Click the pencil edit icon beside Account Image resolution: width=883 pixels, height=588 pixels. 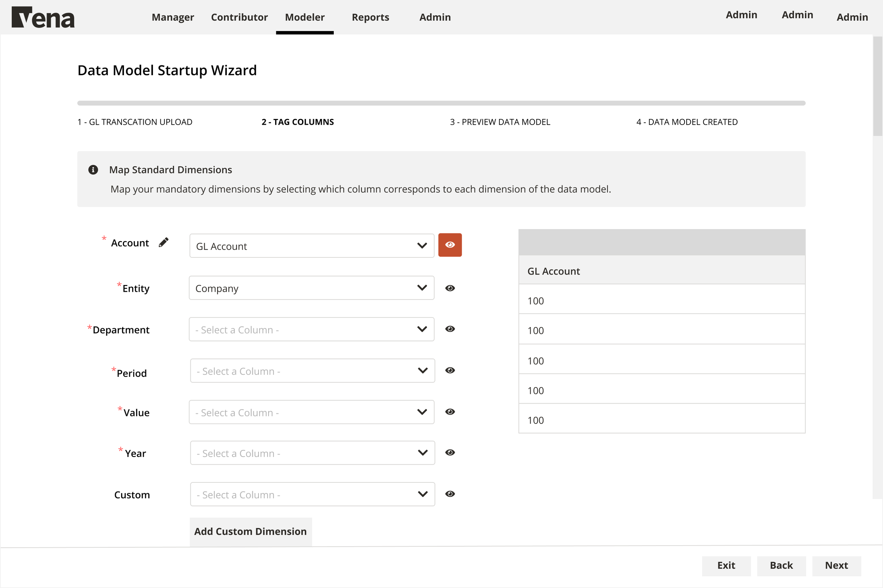click(x=164, y=242)
